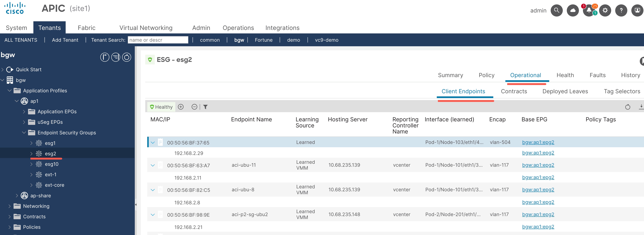Open bgw:ap1:epg2 link beside 192.168.2.11
Screen dimensions: 644x235
(538, 177)
